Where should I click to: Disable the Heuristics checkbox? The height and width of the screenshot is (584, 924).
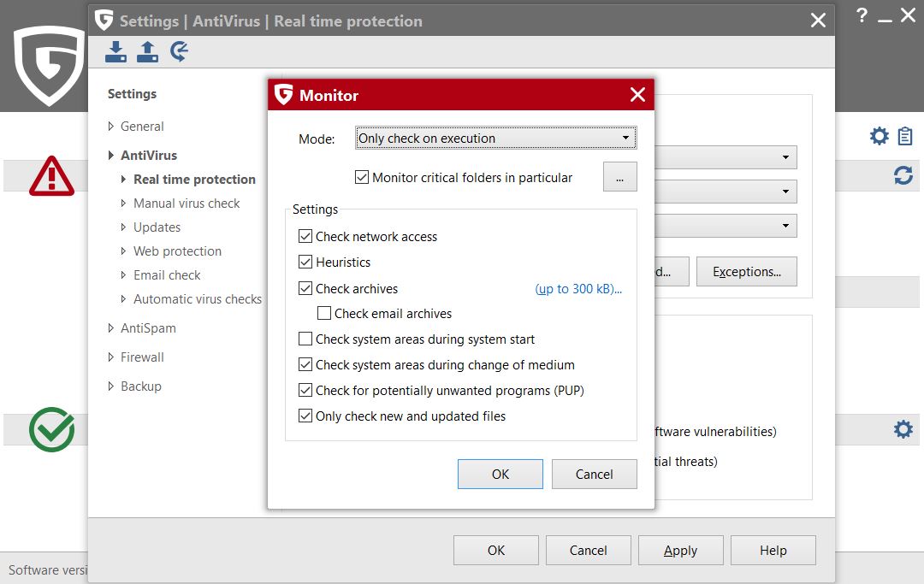coord(305,263)
